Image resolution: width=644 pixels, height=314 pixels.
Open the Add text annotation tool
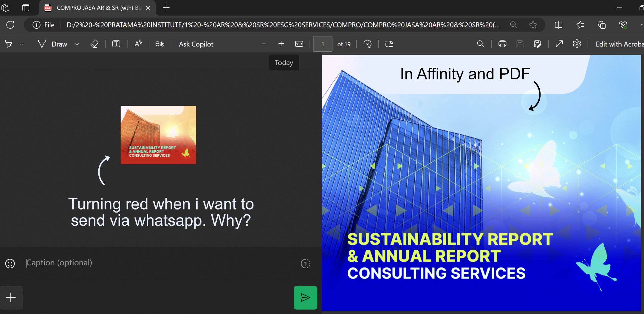(x=116, y=44)
